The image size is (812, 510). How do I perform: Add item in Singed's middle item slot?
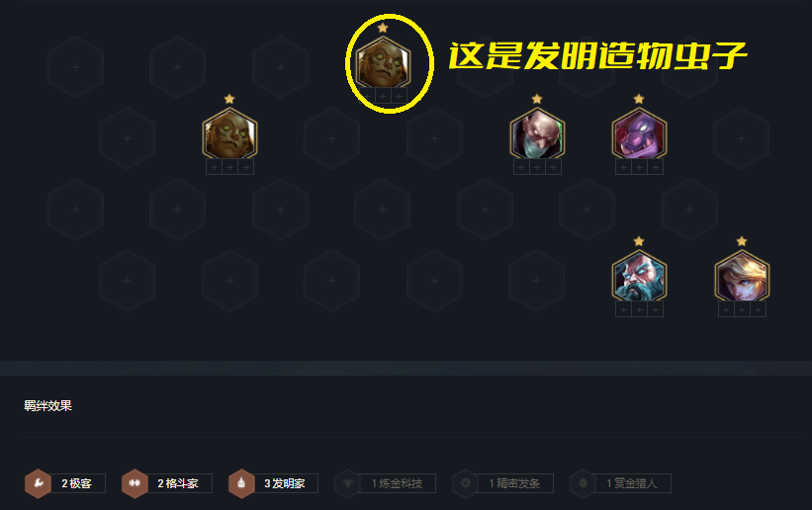click(x=537, y=167)
